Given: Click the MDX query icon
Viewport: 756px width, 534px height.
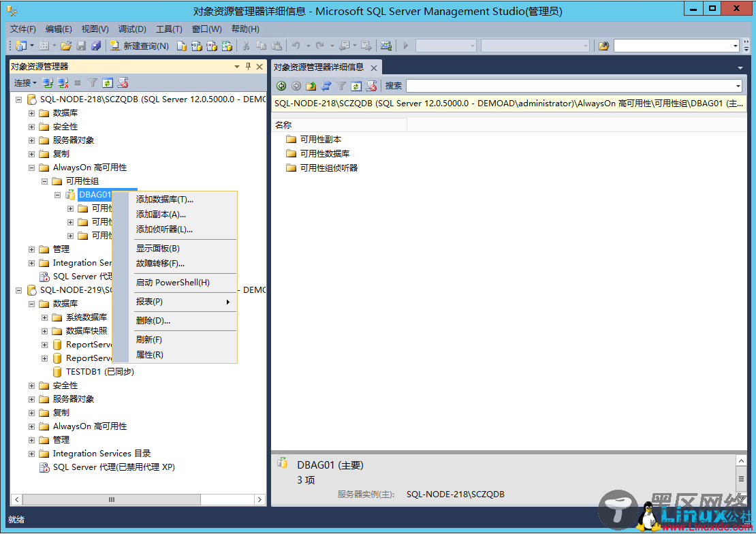Looking at the screenshot, I should (196, 46).
